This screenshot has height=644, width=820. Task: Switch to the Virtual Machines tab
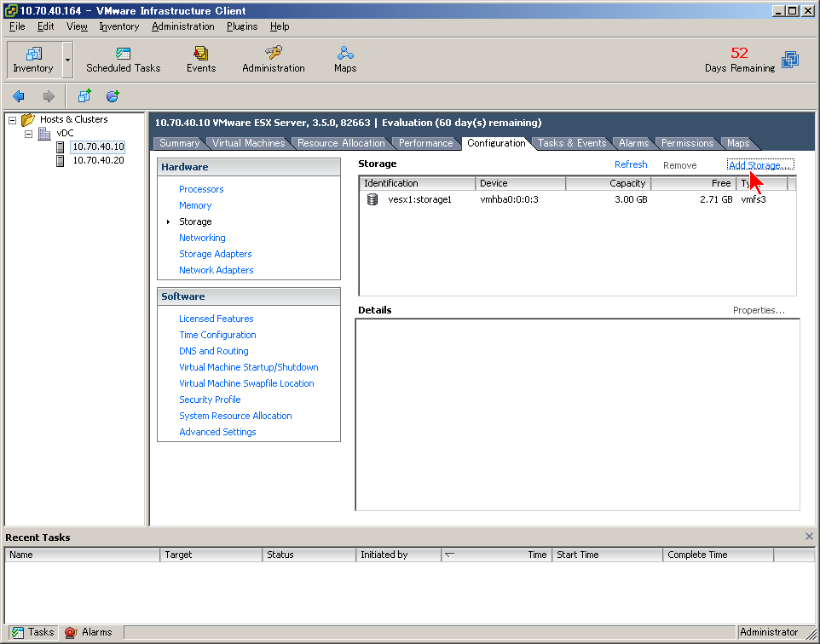tap(248, 143)
